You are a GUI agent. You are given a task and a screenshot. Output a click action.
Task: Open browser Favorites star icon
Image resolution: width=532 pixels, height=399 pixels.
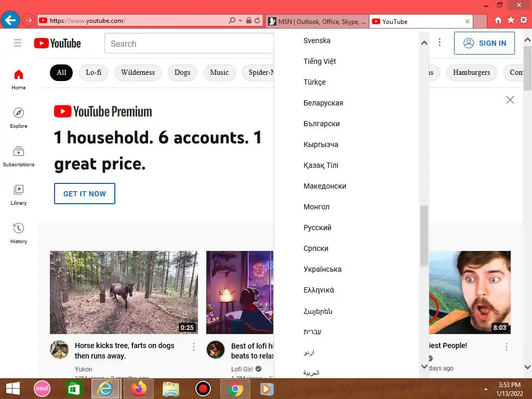511,20
